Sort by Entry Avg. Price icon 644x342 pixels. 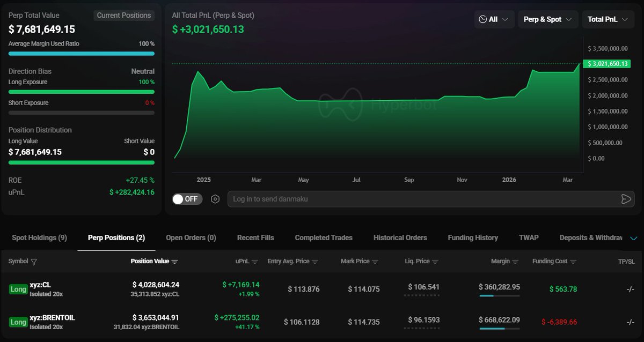pos(315,262)
